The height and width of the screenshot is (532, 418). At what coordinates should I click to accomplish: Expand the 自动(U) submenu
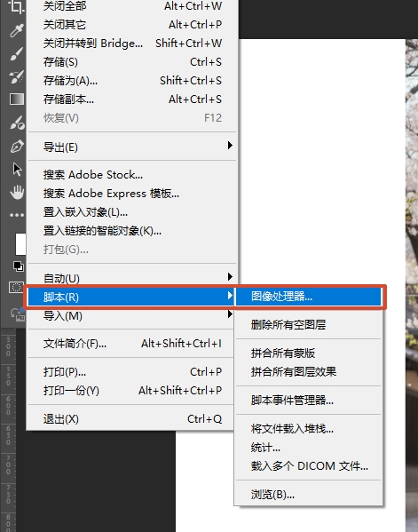(132, 278)
